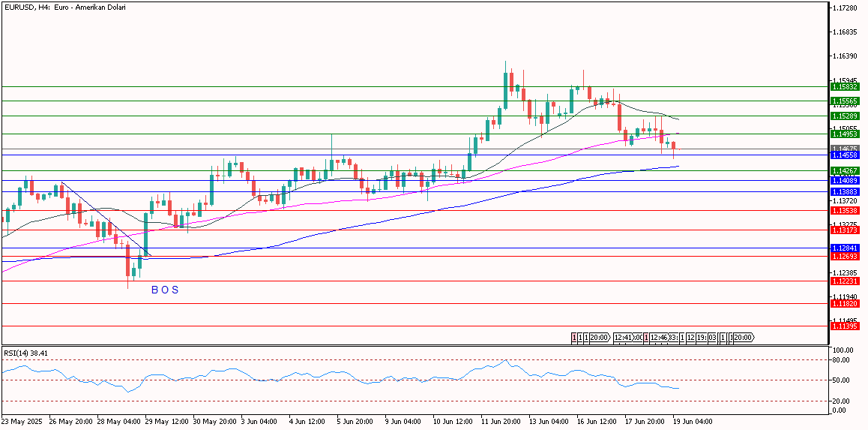Click the 30 May 20:00 time label
Viewport: 868px width, 430px height.
click(x=215, y=421)
